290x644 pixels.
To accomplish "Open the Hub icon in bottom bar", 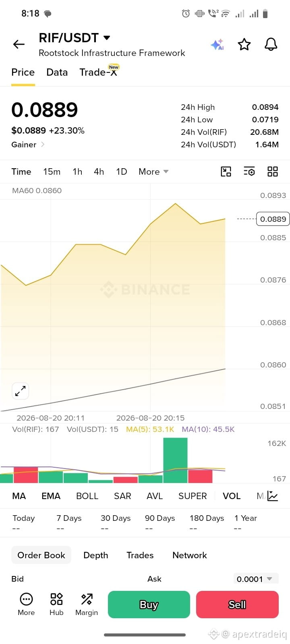I will tap(56, 604).
